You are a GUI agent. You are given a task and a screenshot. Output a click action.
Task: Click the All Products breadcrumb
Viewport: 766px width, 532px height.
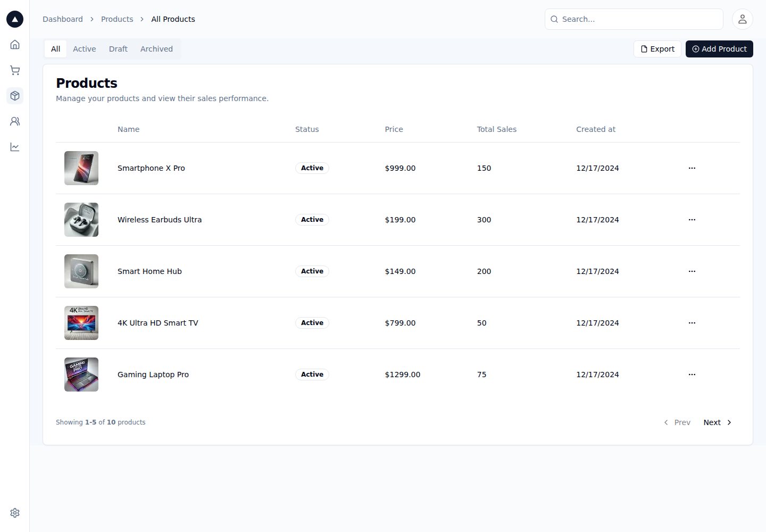coord(173,19)
